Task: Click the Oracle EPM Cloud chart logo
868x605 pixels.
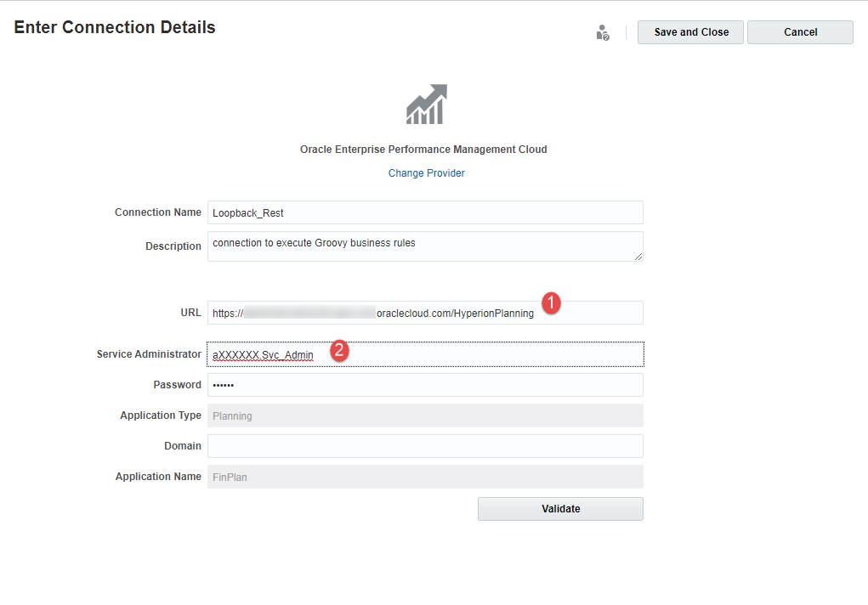Action: [425, 102]
